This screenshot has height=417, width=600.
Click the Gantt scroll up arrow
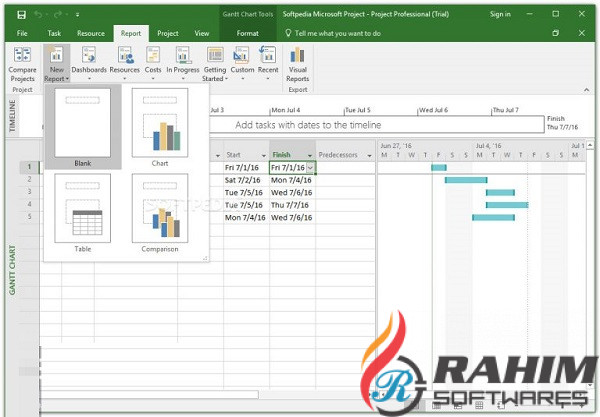click(590, 145)
